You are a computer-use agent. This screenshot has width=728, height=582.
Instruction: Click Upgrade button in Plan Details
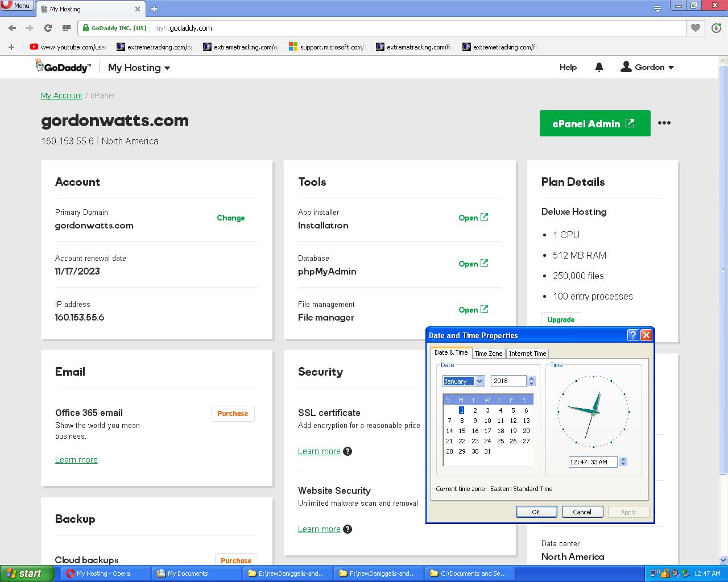[561, 319]
